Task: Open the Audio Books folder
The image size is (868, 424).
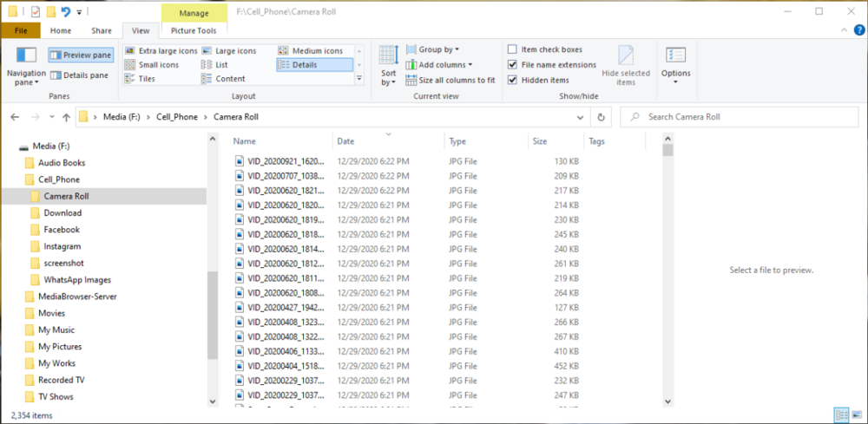Action: (62, 163)
